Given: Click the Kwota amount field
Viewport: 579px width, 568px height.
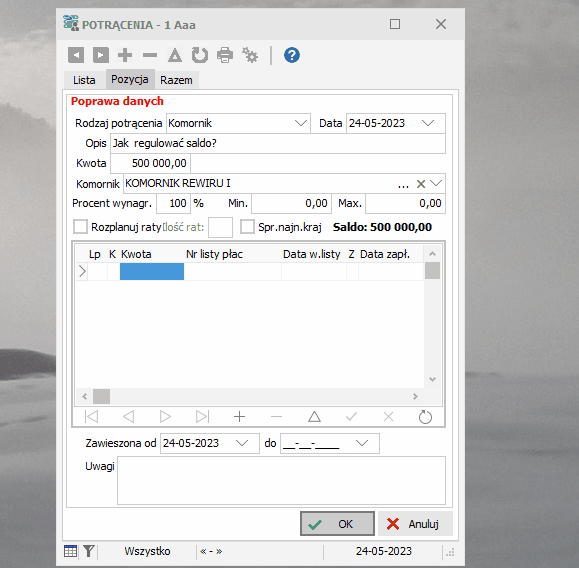Looking at the screenshot, I should tap(150, 163).
